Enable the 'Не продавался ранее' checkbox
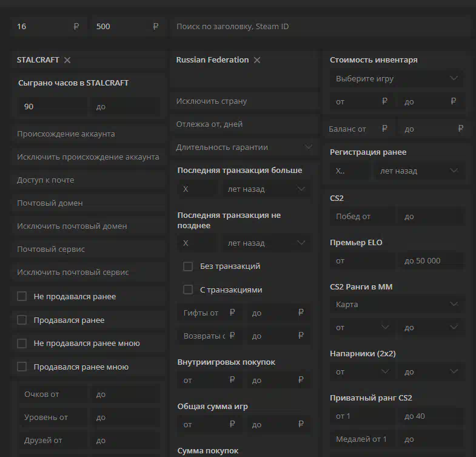 22,296
